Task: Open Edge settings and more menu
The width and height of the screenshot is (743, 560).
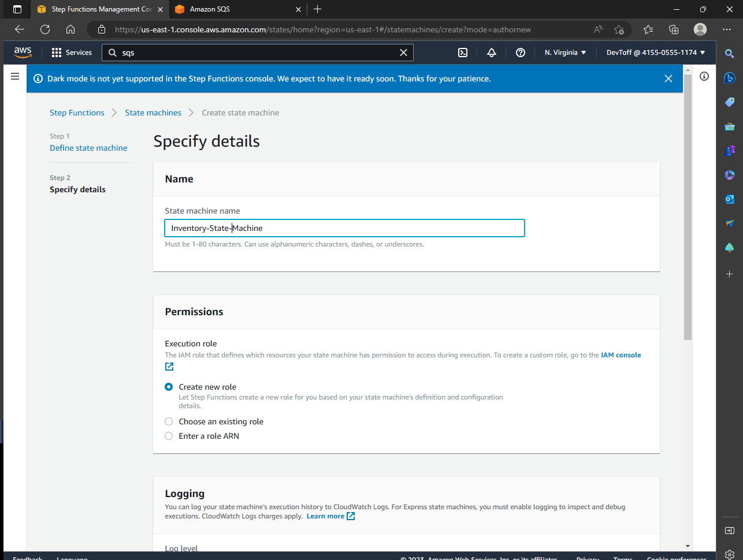Action: pos(726,29)
